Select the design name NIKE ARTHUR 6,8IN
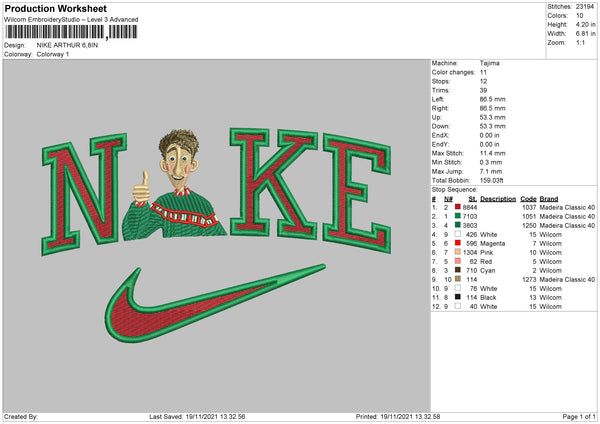 (x=67, y=45)
